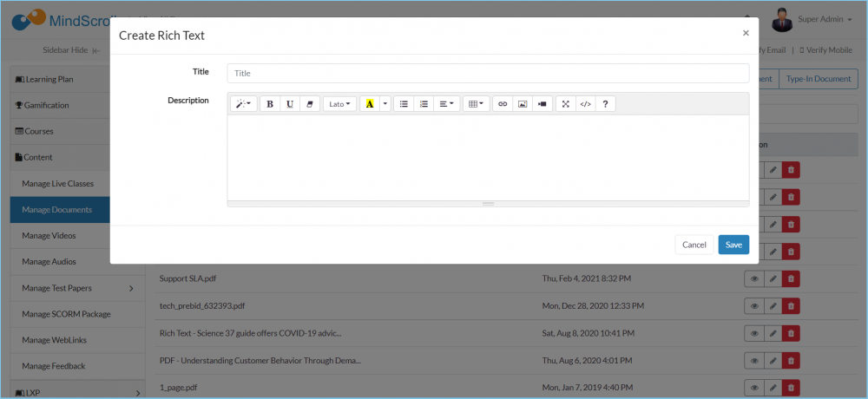Delete tech_prebid_632393.pdf with trash icon

point(791,305)
